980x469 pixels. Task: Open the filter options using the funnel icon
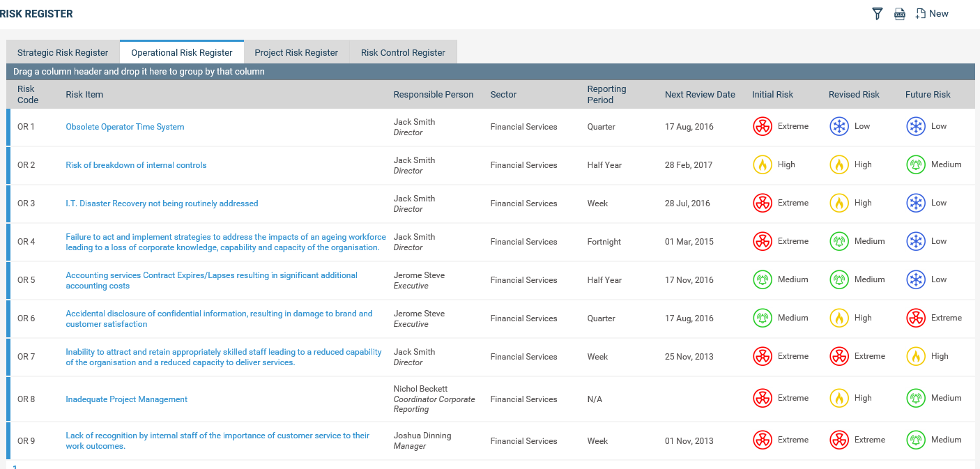tap(877, 13)
